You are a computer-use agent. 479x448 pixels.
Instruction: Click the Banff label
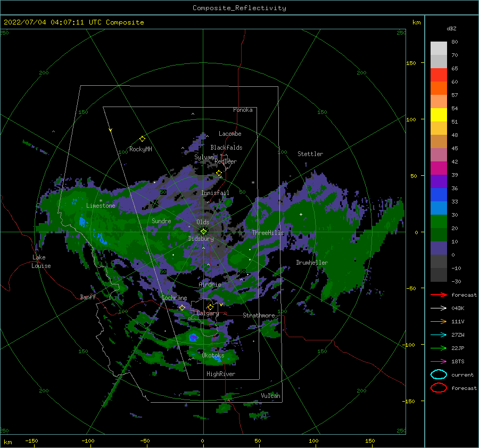click(88, 297)
